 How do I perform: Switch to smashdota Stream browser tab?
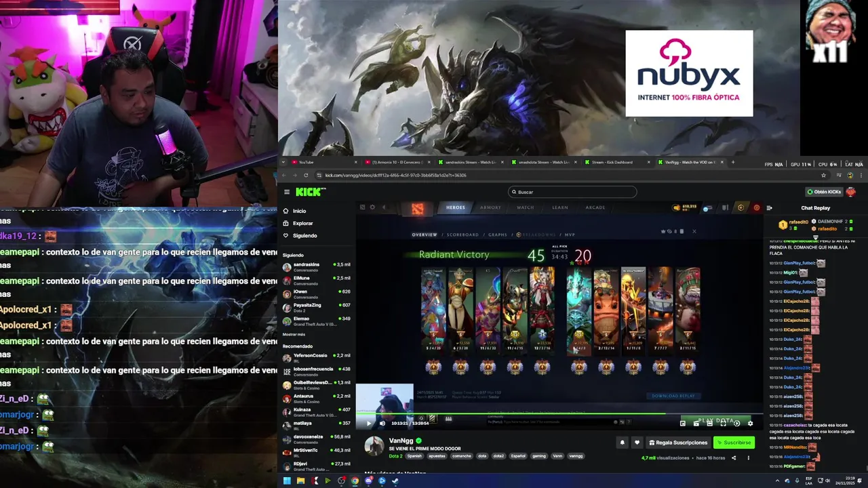point(543,162)
